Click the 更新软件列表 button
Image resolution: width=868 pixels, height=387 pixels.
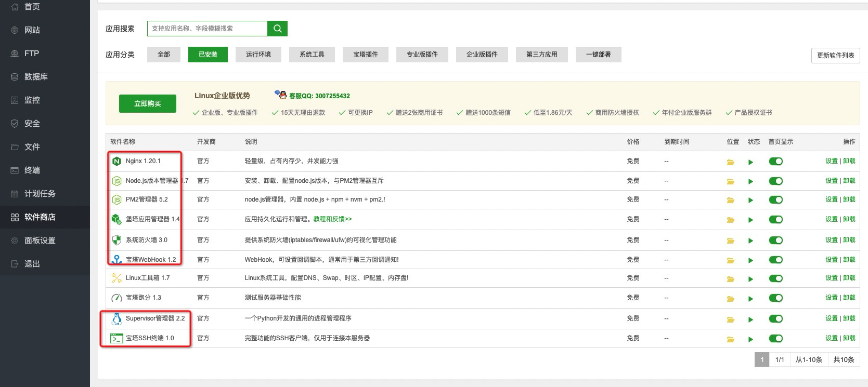pyautogui.click(x=835, y=56)
